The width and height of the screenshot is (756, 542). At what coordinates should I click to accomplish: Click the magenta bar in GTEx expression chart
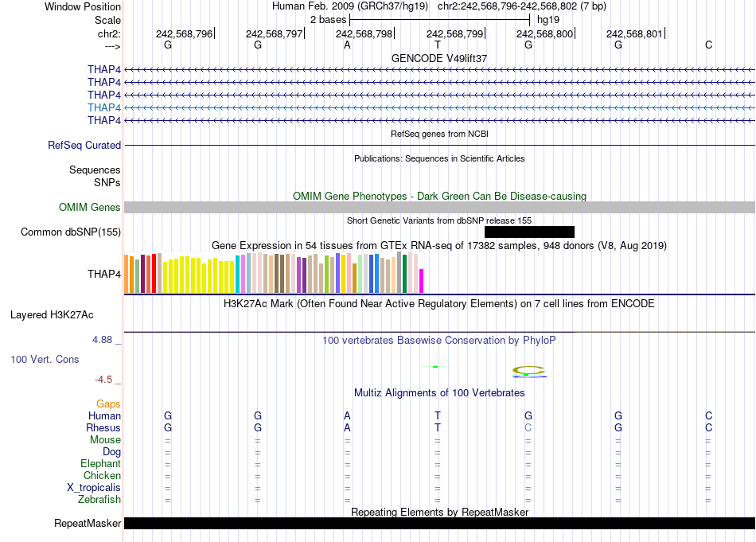pos(422,281)
